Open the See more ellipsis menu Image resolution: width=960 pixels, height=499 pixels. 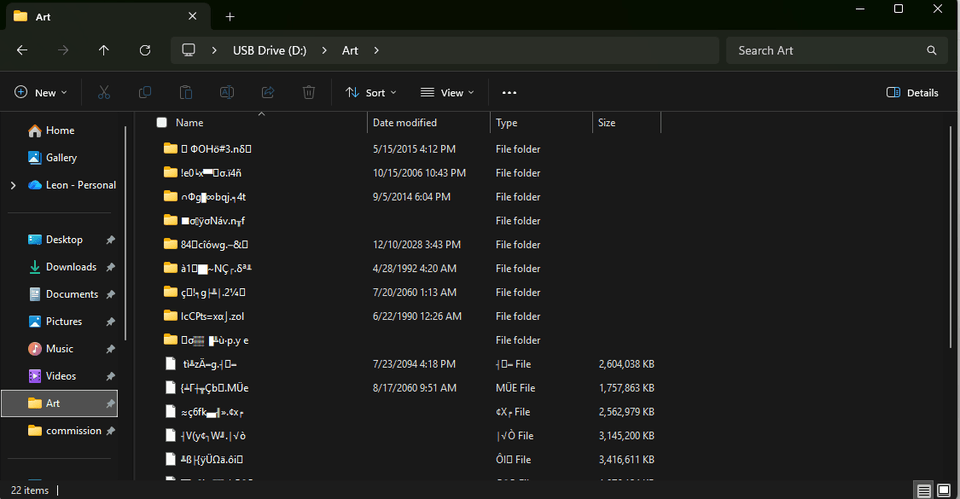point(509,92)
